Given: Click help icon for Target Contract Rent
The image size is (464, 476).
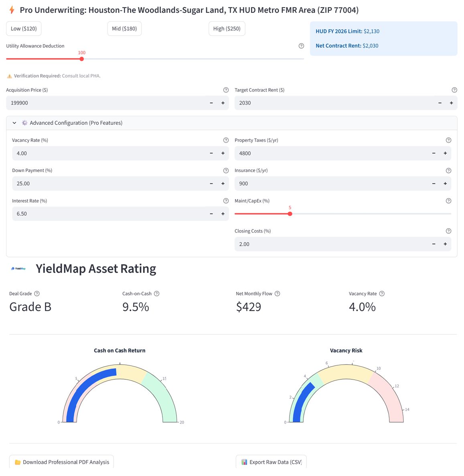Looking at the screenshot, I should pyautogui.click(x=454, y=90).
